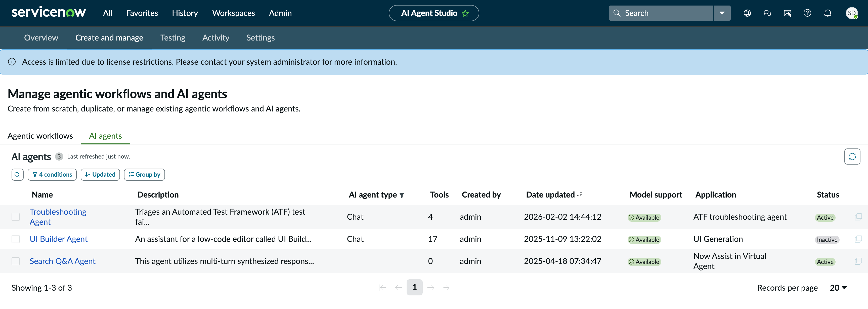Click the Tools count 17 cell
The image size is (868, 309).
click(433, 239)
